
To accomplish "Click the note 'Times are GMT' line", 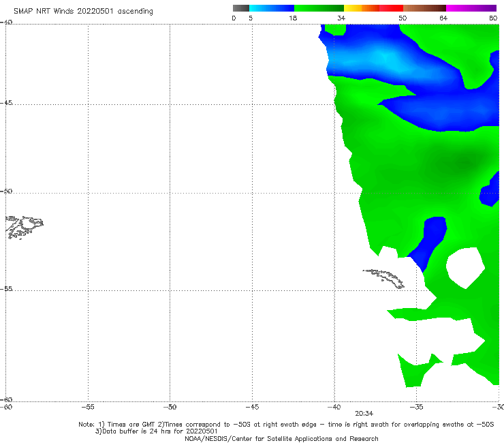I will (286, 425).
